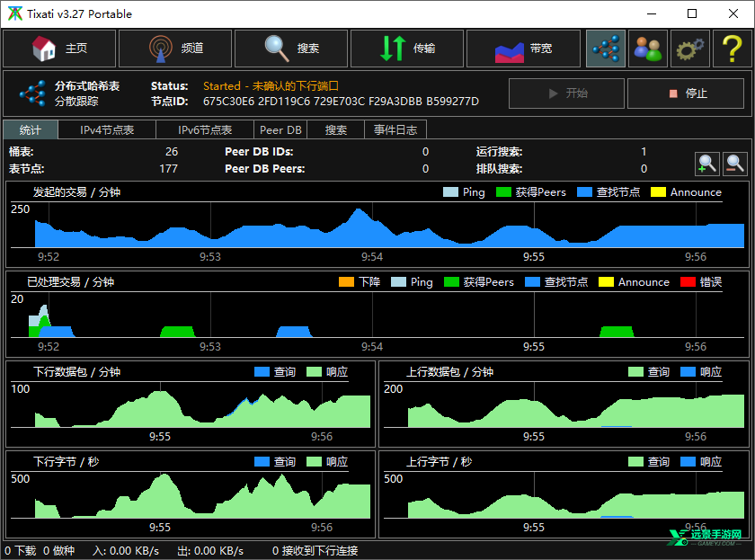Click the 0 做种 status bar entry
Viewport: 755px width, 560px height.
click(58, 551)
